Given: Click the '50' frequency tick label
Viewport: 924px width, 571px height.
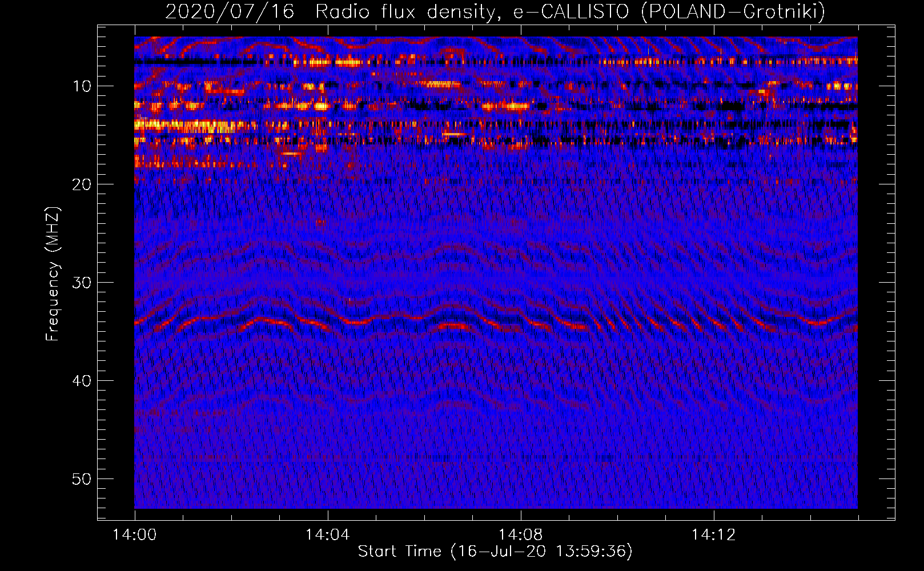Looking at the screenshot, I should pyautogui.click(x=82, y=479).
